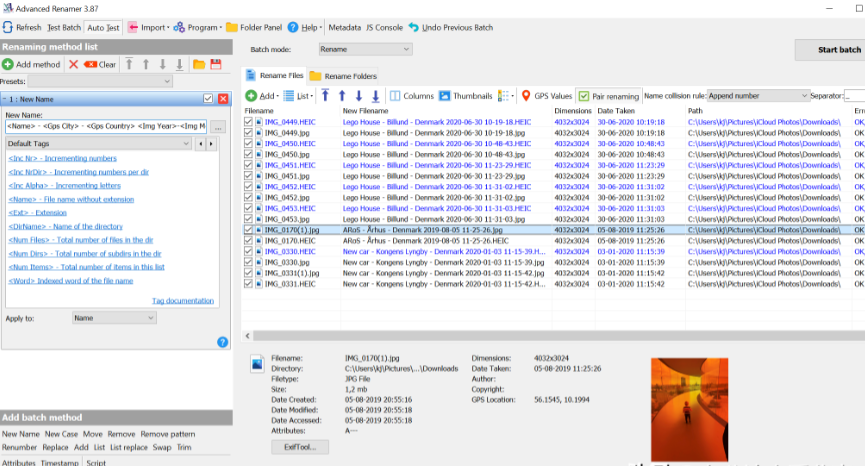Click GPS Values pin icon
865x466 pixels.
coord(526,96)
